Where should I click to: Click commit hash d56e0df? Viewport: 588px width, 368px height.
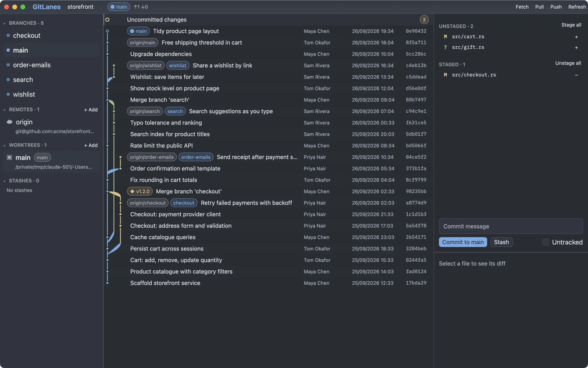416,88
